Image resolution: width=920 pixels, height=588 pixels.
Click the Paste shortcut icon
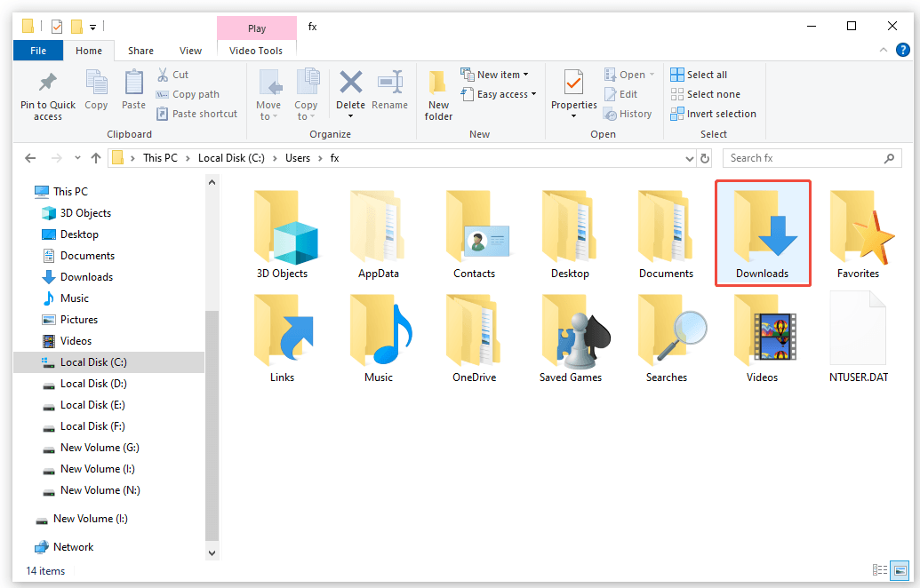tap(196, 114)
